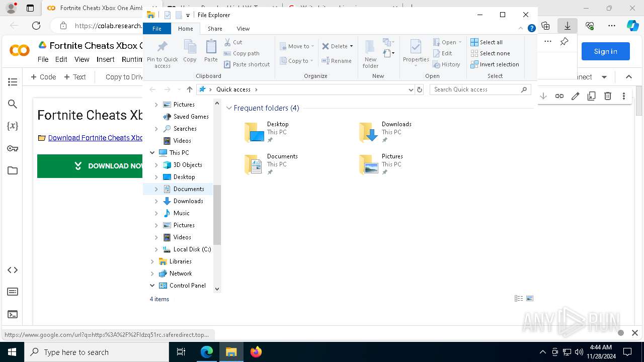This screenshot has height=362, width=644.
Task: Open Colab table of contents icon
Action: coord(13,82)
